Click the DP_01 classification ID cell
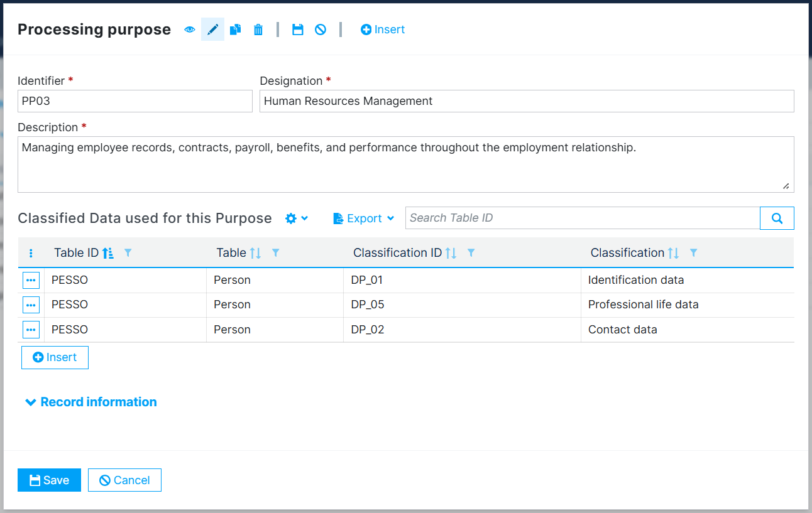 coord(462,280)
